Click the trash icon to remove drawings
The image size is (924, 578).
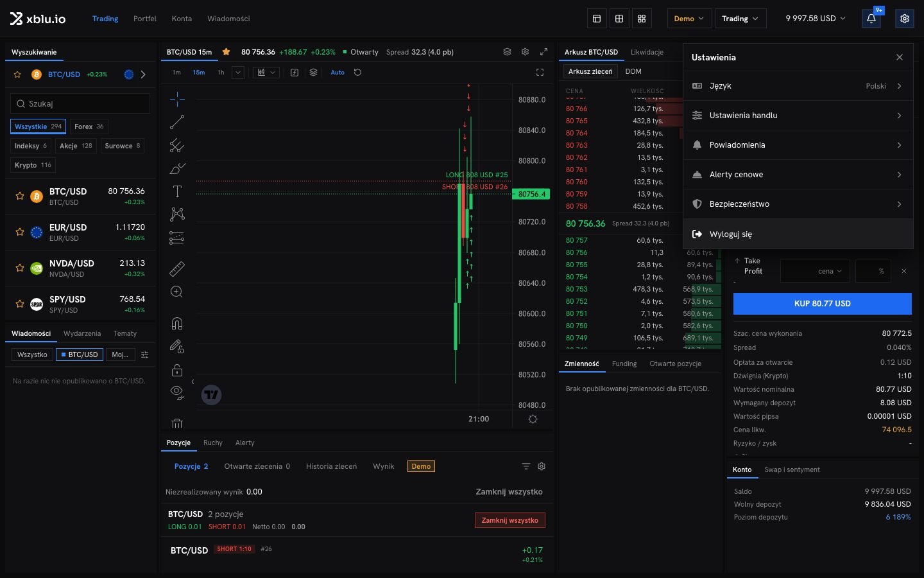pyautogui.click(x=177, y=423)
